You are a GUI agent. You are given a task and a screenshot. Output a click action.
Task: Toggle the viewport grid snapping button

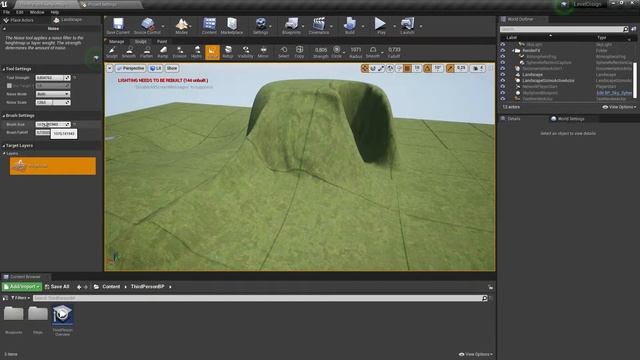click(407, 69)
